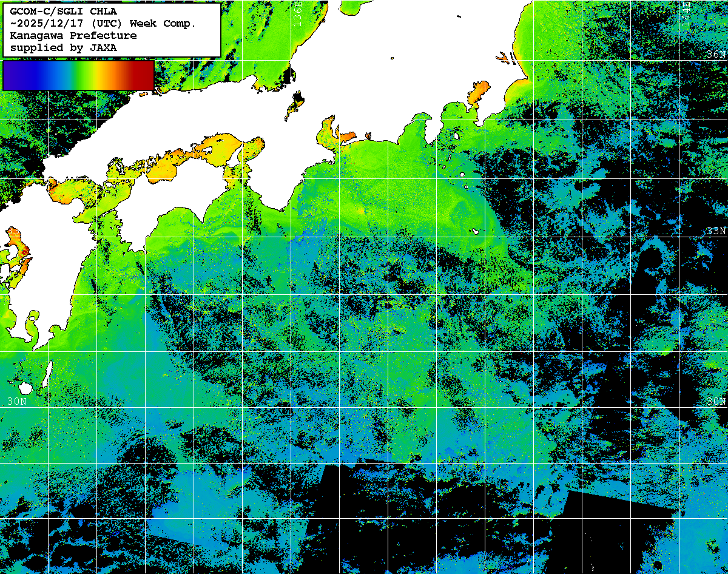Click the '136E' longitude label

coord(297,13)
